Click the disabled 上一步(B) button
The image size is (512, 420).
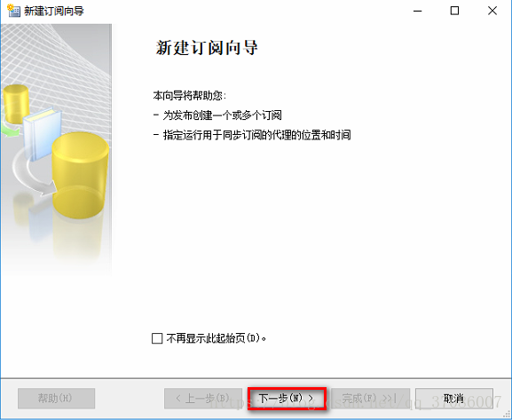(x=203, y=399)
